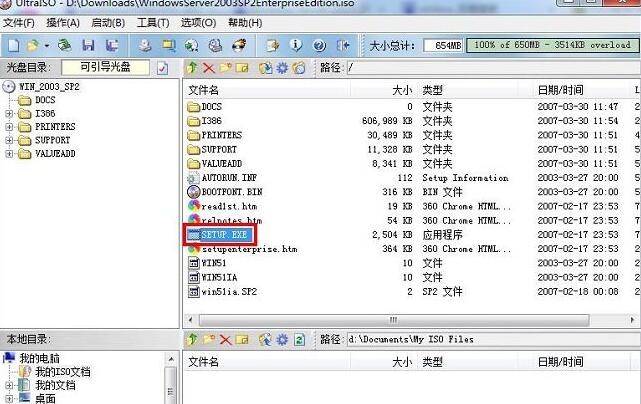Viewport: 641px width, 404px height.
Task: Click the local path field d:\Documents\My ISO Files
Action: point(493,339)
